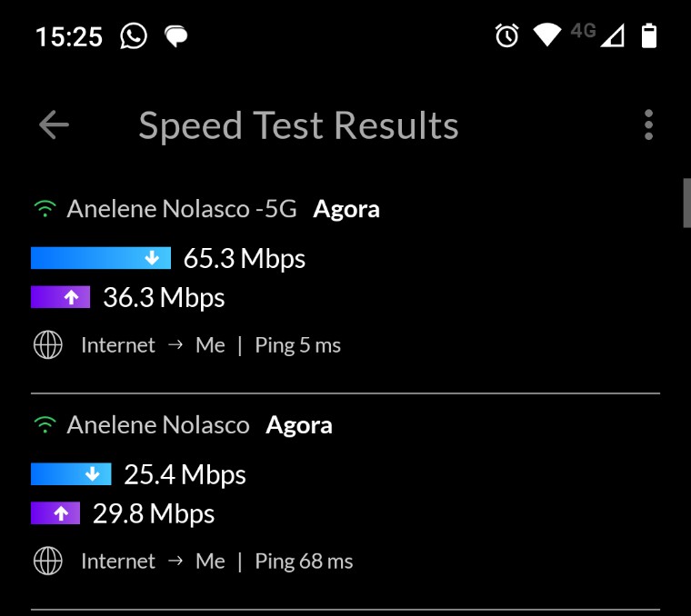Tap the alarm clock status icon
This screenshot has height=616, width=691.
506,35
